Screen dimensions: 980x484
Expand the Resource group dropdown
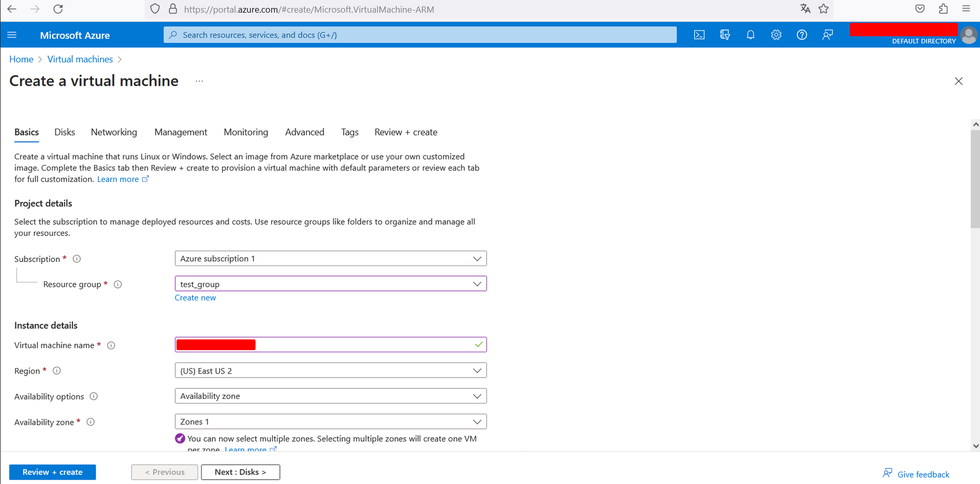331,284
